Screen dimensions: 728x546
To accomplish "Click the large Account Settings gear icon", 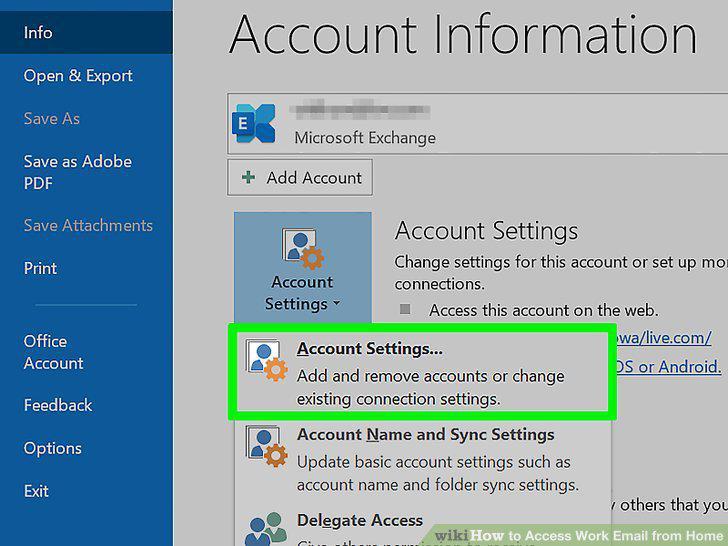I will click(302, 249).
